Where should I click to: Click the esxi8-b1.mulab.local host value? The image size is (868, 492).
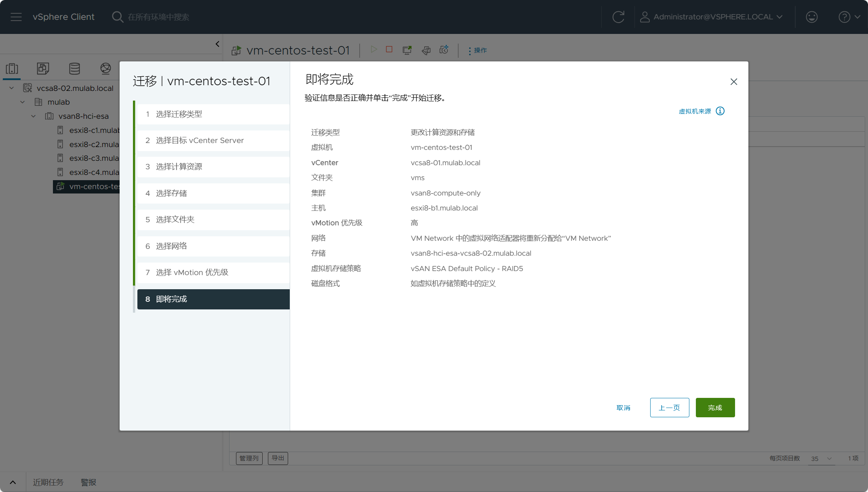point(444,208)
